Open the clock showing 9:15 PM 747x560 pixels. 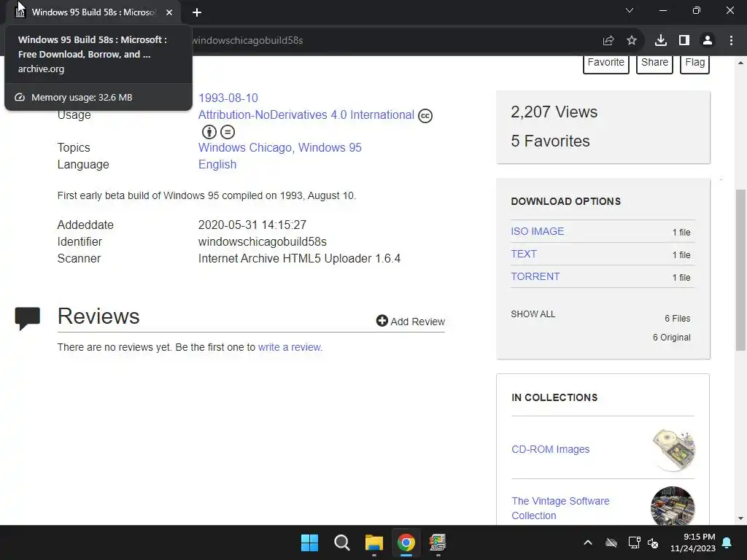click(693, 542)
